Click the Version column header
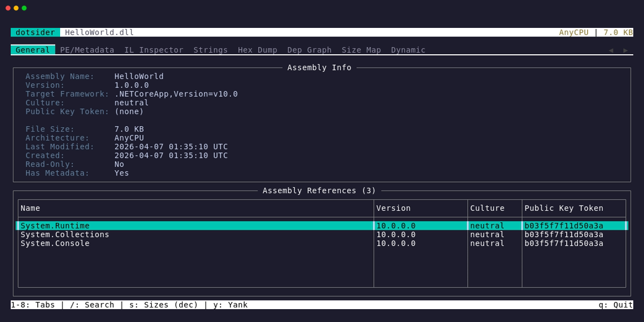Viewport: 644px width, 322px height. click(393, 208)
